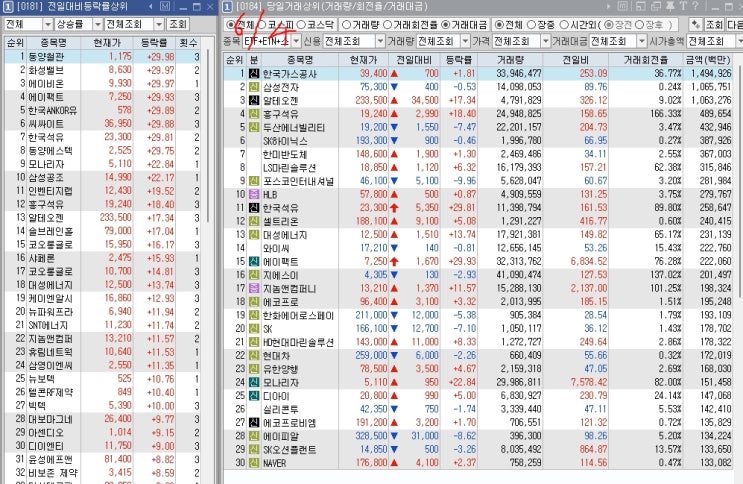Viewport: 743px width, 484px height.
Task: Click the settings icon left of 0184 조회 button
Action: 695,24
